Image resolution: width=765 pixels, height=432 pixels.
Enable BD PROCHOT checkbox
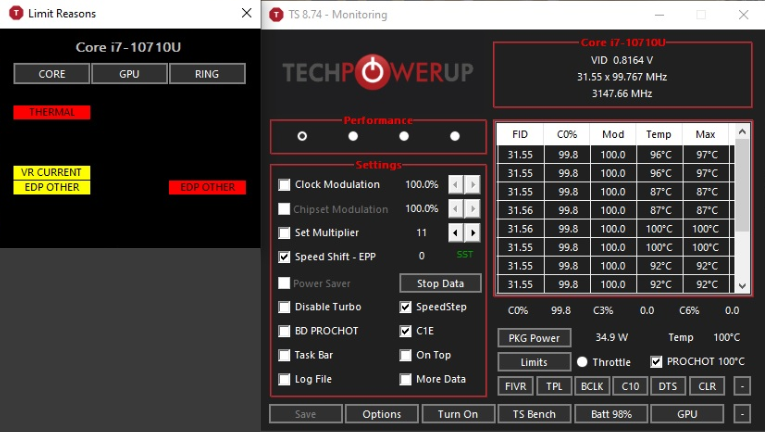point(284,331)
